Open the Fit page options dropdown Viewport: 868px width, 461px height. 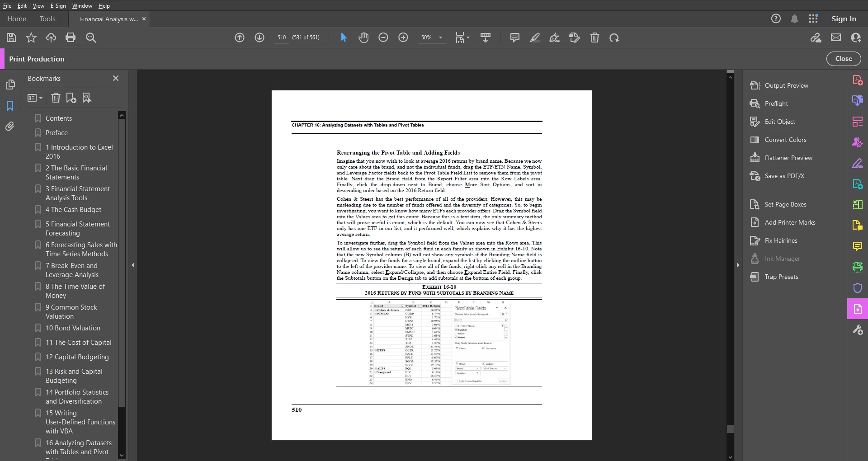pos(462,38)
